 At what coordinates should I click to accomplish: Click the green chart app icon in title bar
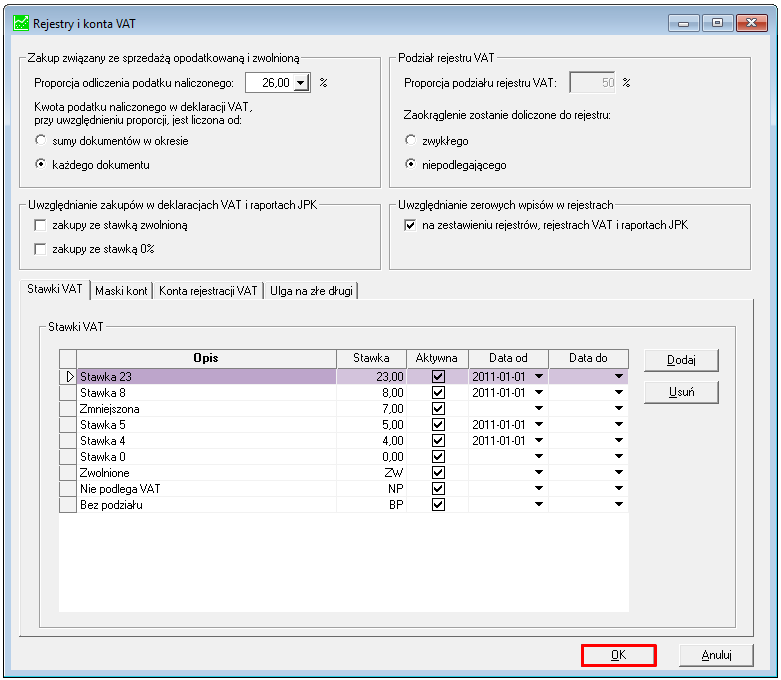coord(21,23)
